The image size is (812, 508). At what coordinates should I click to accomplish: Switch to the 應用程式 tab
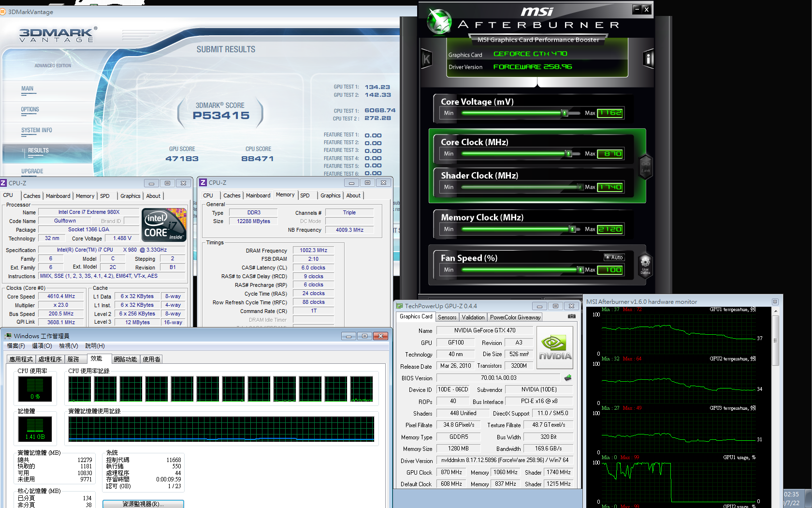click(21, 359)
